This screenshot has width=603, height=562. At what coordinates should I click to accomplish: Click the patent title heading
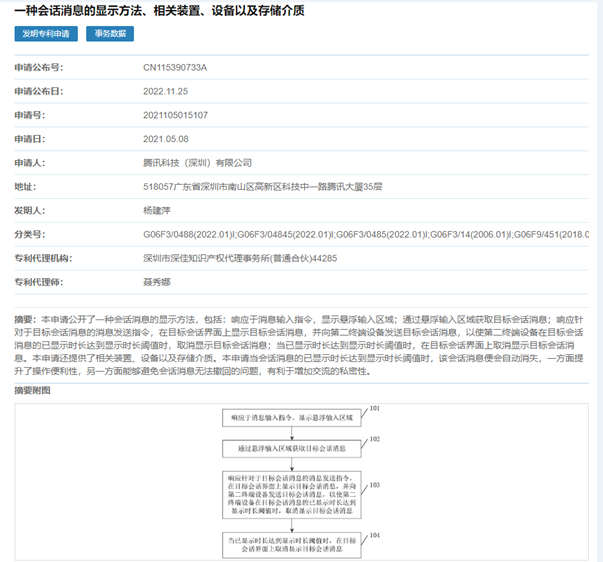(159, 11)
